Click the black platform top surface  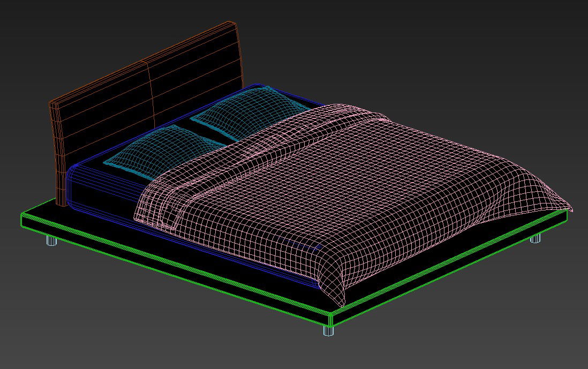428,257
